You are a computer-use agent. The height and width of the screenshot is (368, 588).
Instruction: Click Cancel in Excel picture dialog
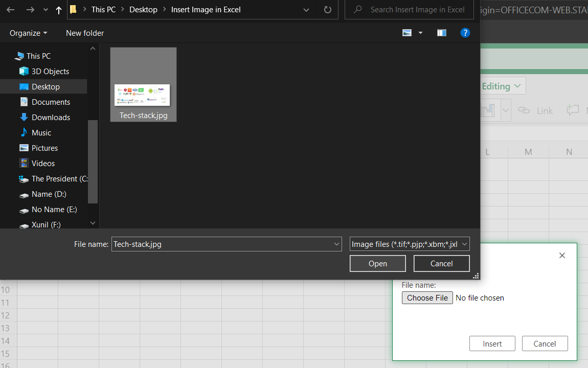click(x=545, y=343)
